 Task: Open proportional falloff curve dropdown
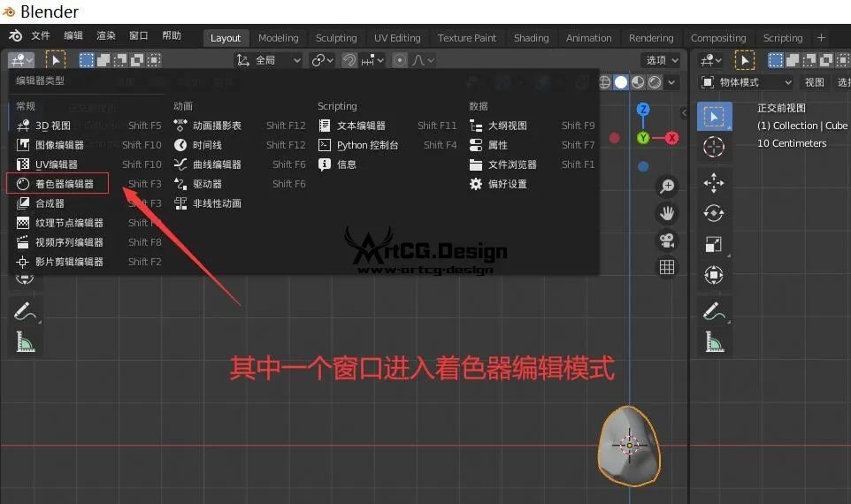(x=424, y=60)
